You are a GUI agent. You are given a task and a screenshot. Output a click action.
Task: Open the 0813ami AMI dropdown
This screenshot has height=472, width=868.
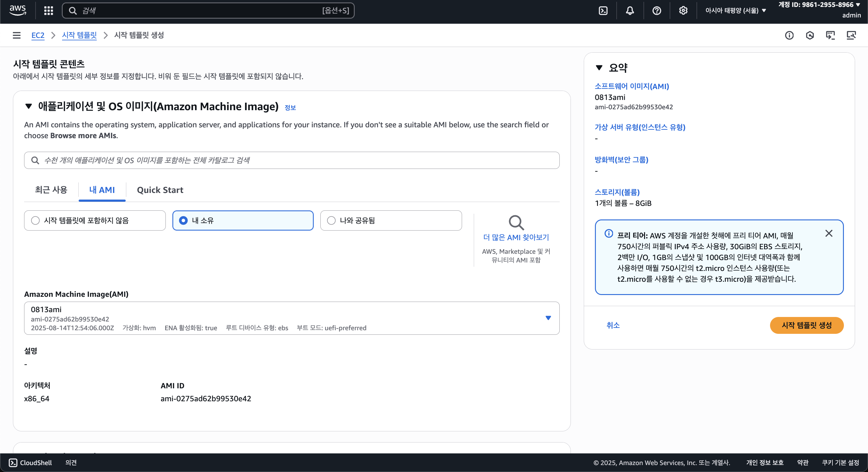(548, 318)
